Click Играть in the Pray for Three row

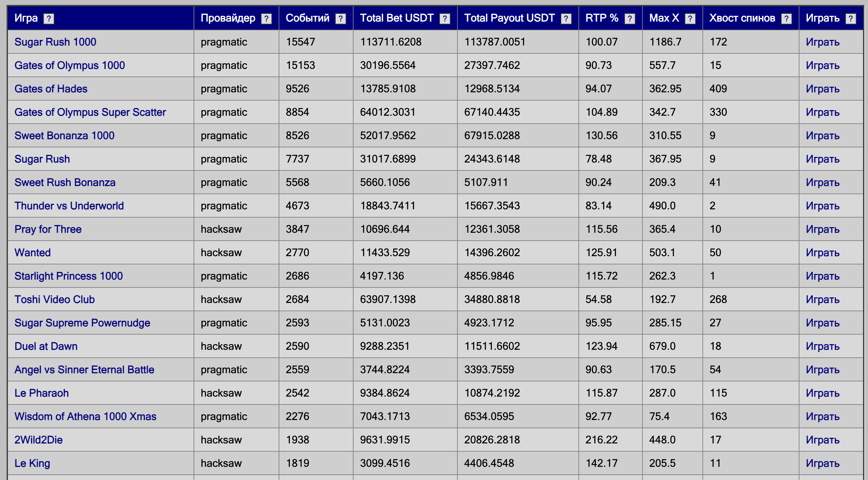coord(822,229)
